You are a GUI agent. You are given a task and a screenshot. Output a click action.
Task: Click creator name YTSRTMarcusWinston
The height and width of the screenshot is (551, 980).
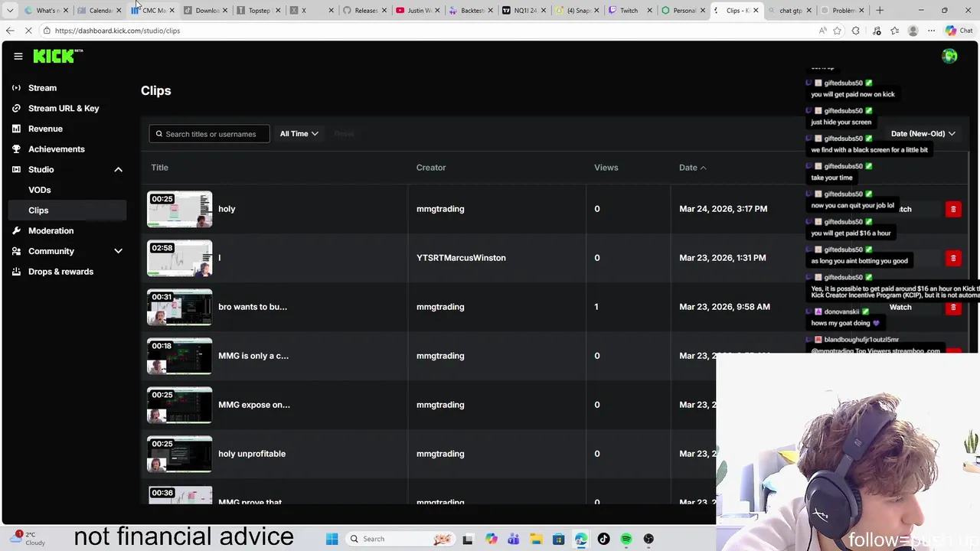(x=461, y=258)
